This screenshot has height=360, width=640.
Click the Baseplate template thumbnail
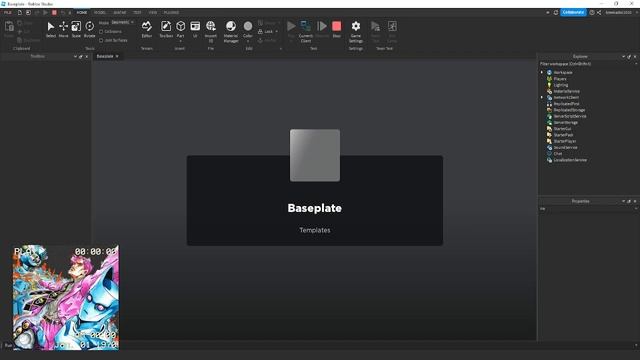pos(315,155)
